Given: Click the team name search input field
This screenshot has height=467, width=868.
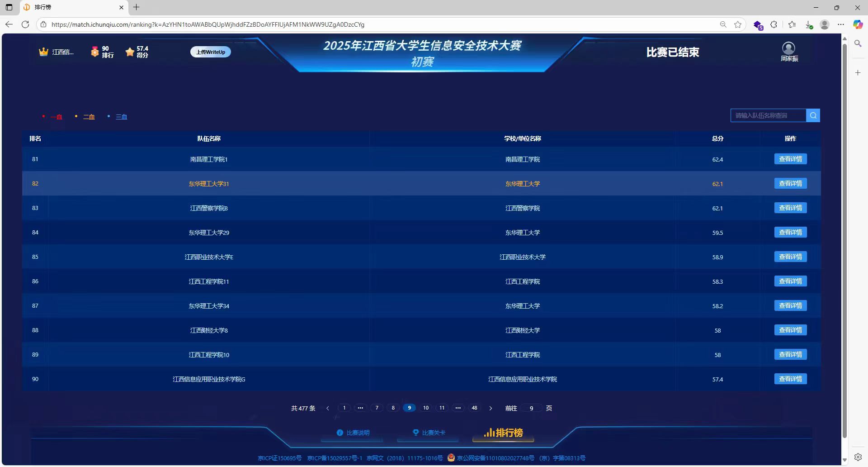Looking at the screenshot, I should 768,115.
